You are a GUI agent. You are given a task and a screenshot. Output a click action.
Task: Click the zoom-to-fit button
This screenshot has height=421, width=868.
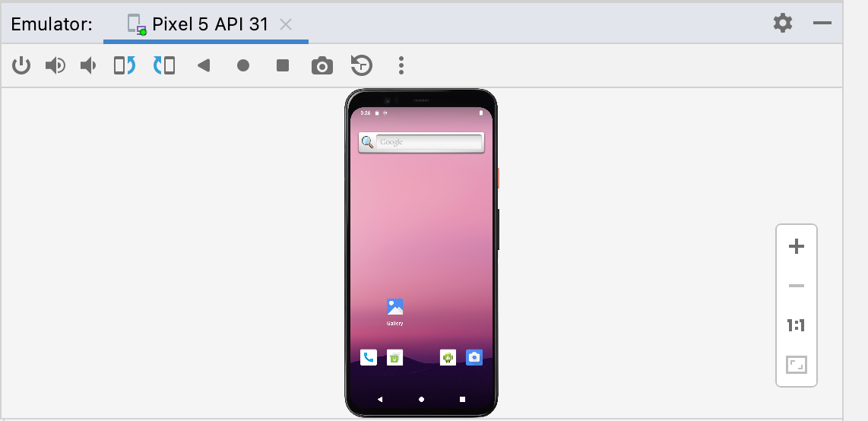pos(797,366)
